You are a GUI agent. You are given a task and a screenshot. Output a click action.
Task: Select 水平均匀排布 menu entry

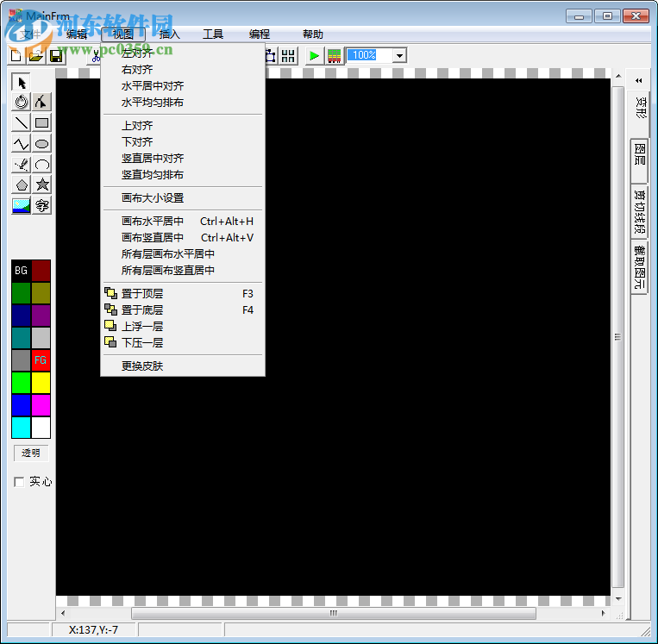tap(183, 103)
